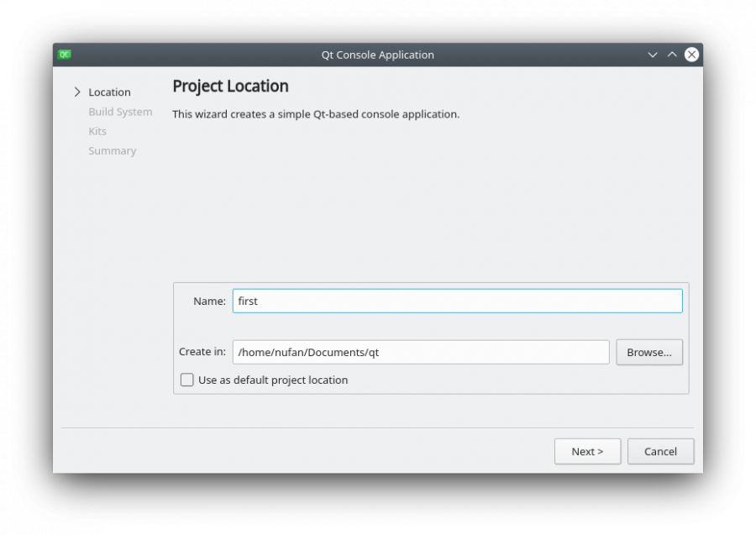This screenshot has height=535, width=756.
Task: Minimize the Qt Console Application window
Action: (x=653, y=55)
